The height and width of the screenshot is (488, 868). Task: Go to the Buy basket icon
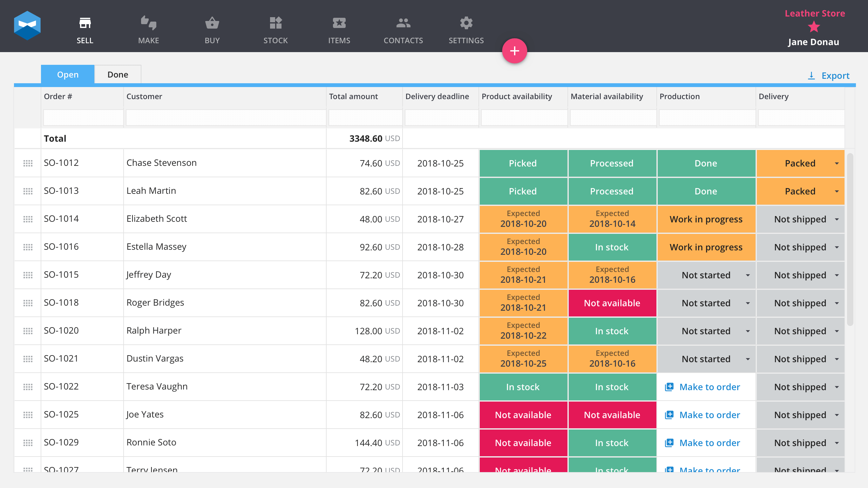pyautogui.click(x=212, y=23)
